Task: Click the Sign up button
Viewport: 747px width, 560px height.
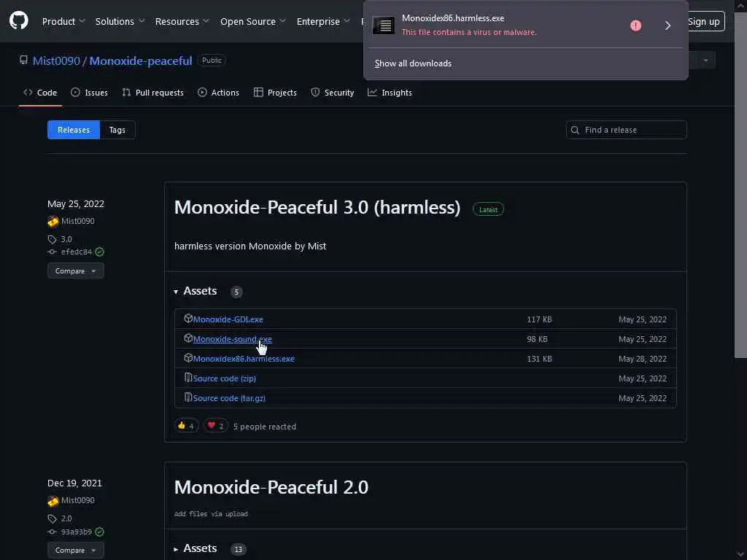Action: pyautogui.click(x=704, y=21)
